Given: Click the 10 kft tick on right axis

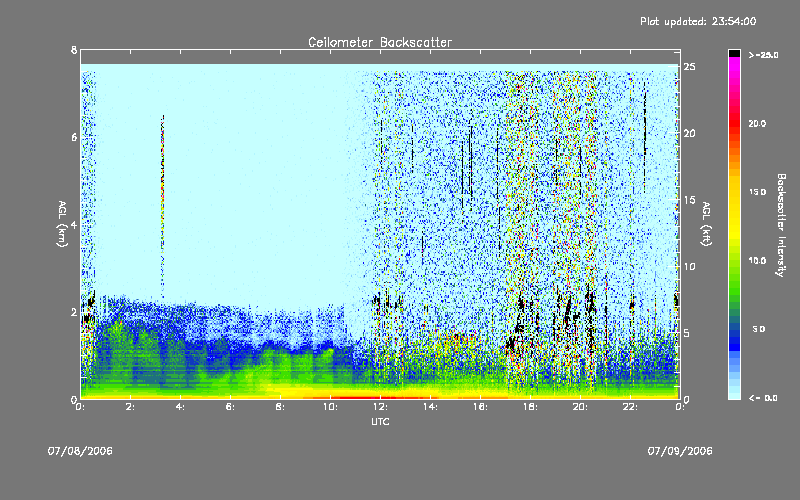Looking at the screenshot, I should (x=690, y=266).
